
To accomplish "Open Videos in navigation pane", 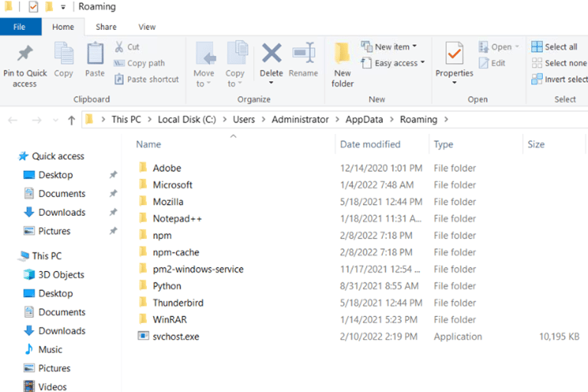I will pyautogui.click(x=52, y=387).
